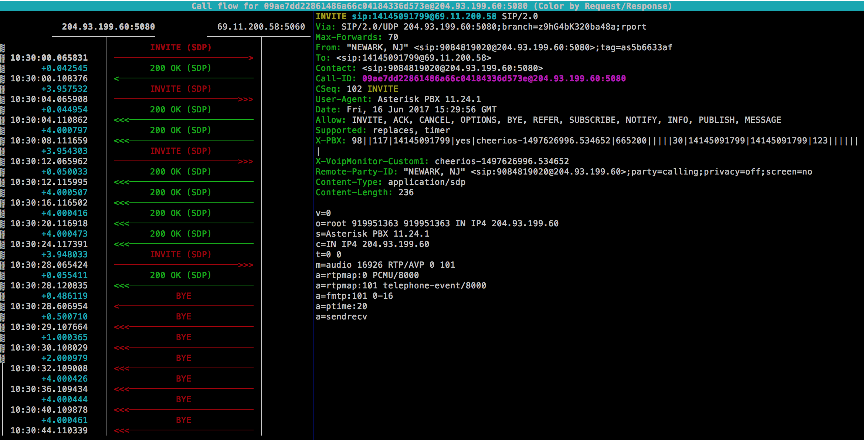Click the +0.486119 time delta before BYE
This screenshot has height=440, width=868.
pyautogui.click(x=64, y=296)
